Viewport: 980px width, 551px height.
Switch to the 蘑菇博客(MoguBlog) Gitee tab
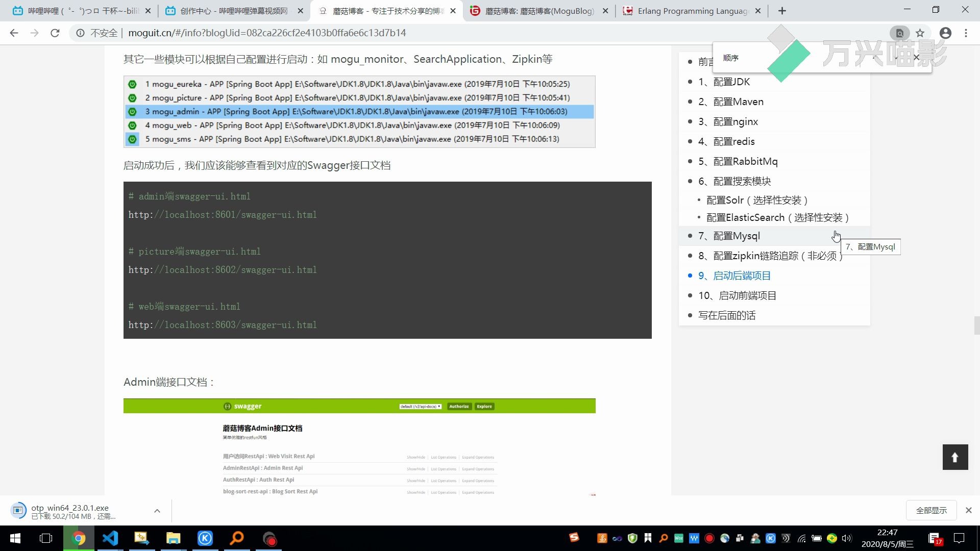point(539,11)
